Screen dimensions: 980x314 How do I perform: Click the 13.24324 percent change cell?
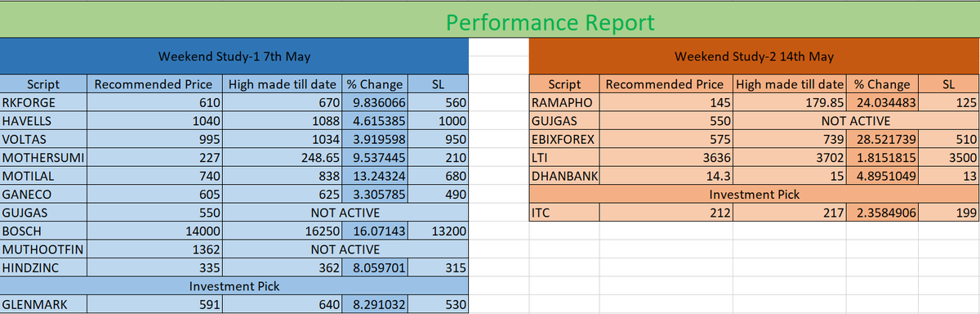point(375,176)
